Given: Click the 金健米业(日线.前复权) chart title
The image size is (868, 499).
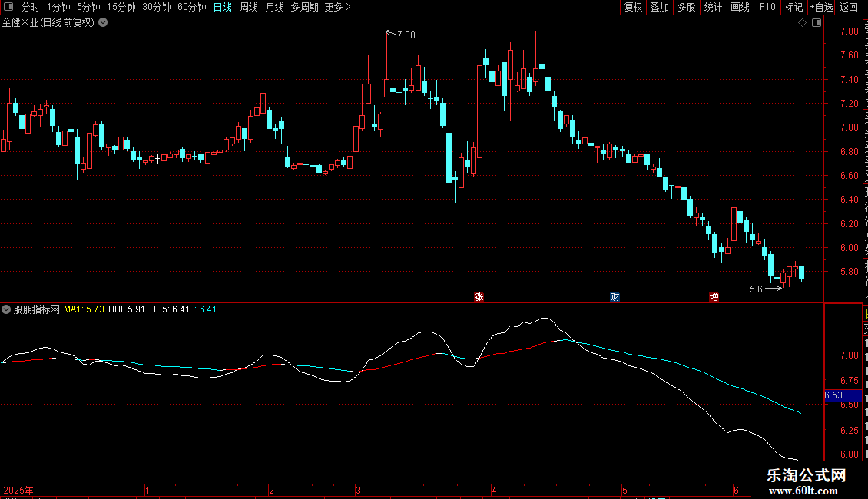Looking at the screenshot, I should pos(48,23).
